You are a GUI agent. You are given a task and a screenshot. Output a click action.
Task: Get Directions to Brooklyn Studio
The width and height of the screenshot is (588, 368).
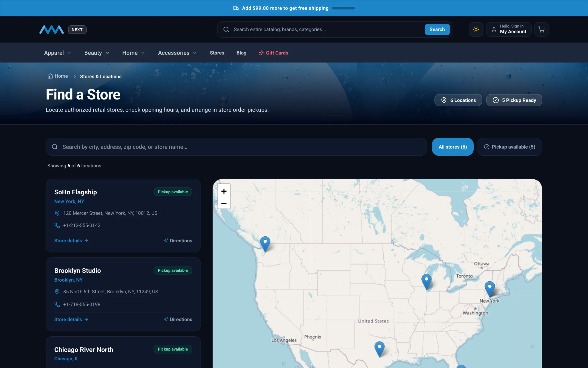pos(178,319)
